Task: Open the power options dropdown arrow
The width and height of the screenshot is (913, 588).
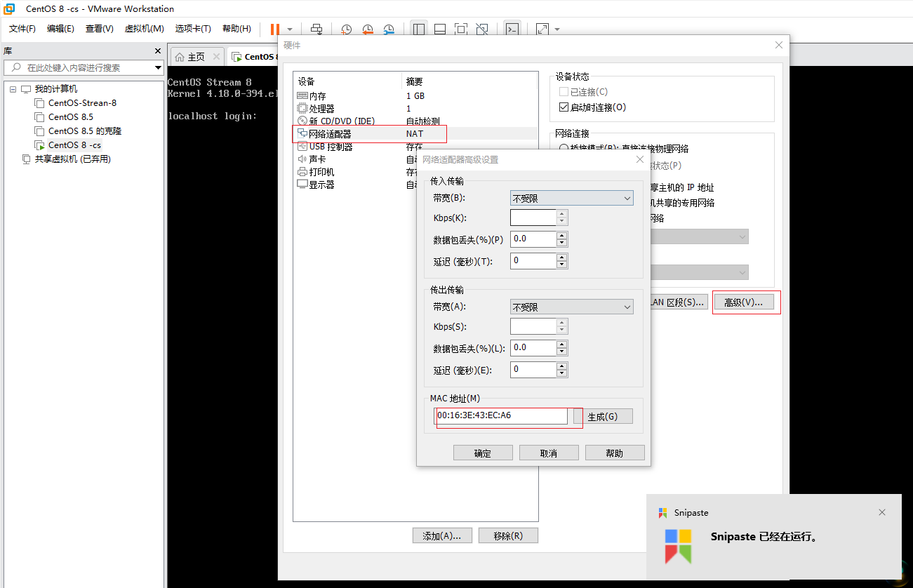Action: pyautogui.click(x=290, y=29)
